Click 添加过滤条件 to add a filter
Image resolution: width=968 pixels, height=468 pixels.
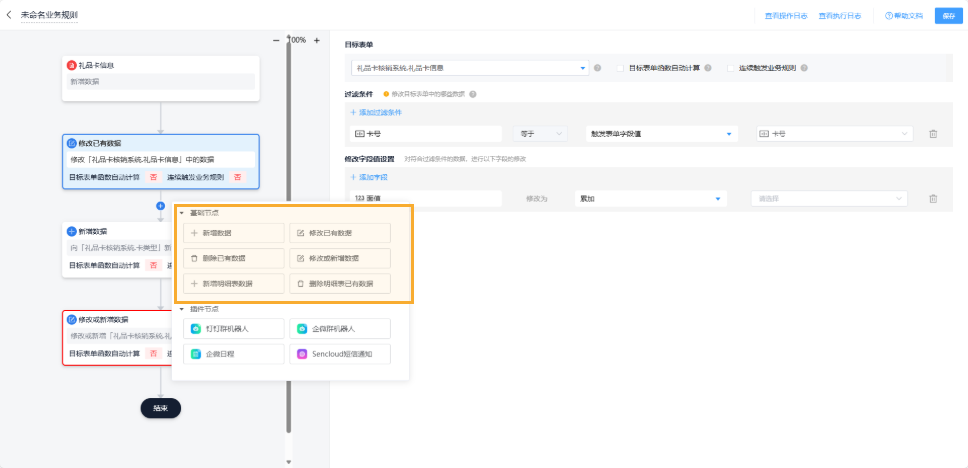[x=377, y=112]
